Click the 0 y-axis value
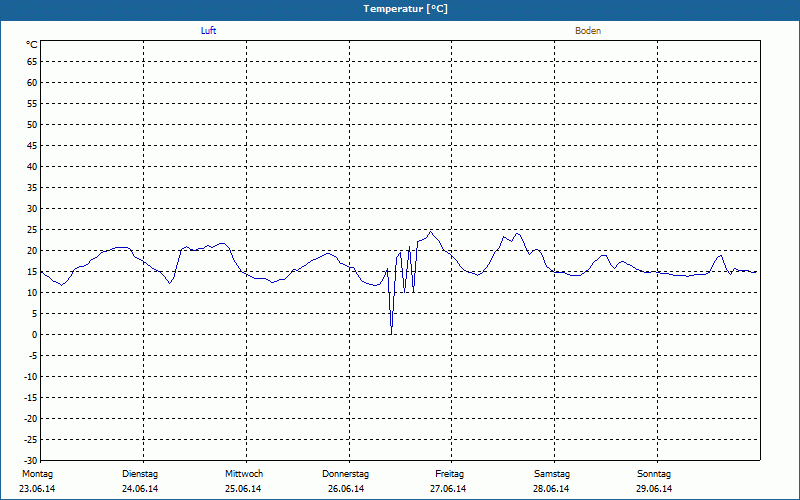 [35, 335]
